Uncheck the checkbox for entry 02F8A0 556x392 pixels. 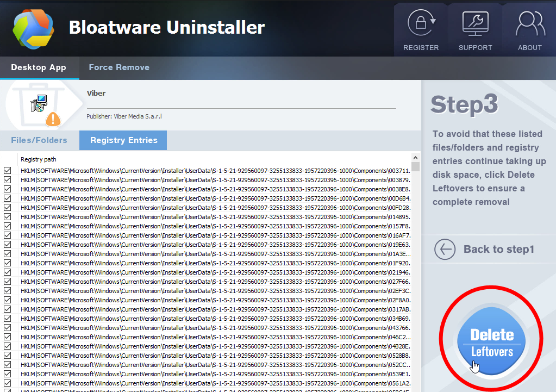click(7, 300)
